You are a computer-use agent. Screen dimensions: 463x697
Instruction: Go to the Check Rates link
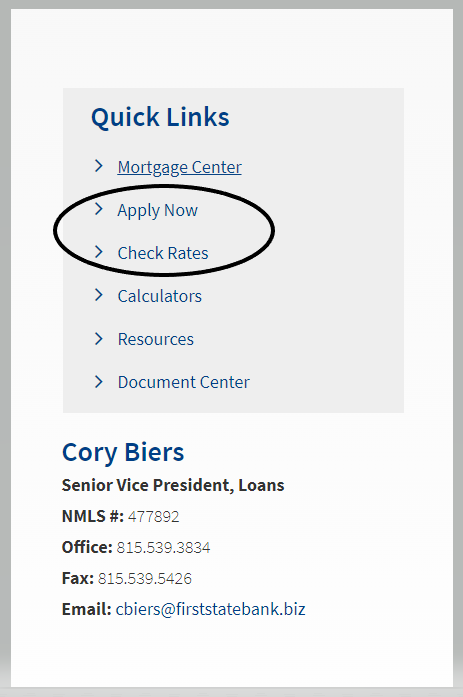click(163, 253)
